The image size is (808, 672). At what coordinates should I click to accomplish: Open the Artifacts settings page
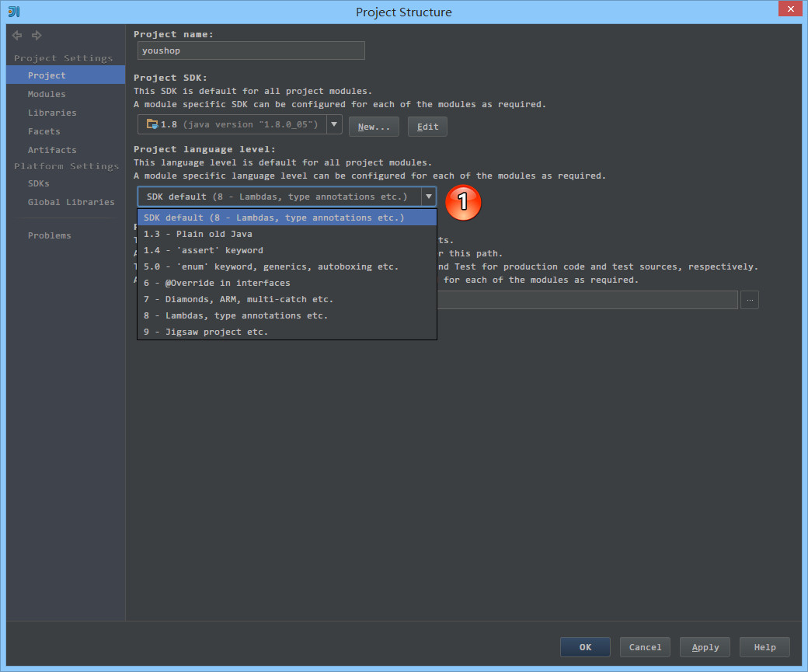(x=52, y=150)
